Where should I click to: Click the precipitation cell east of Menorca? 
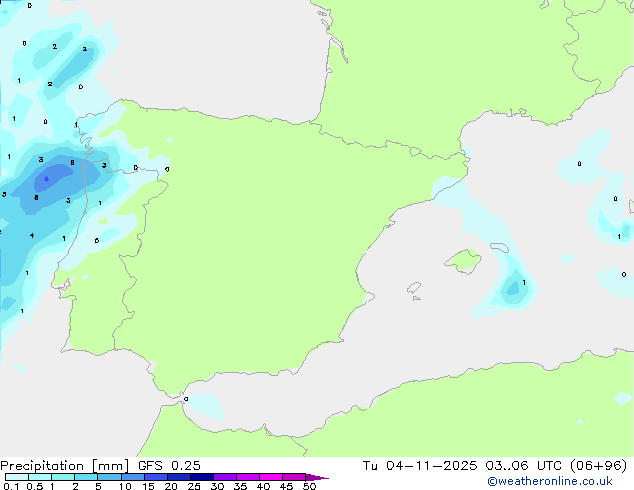pos(514,288)
